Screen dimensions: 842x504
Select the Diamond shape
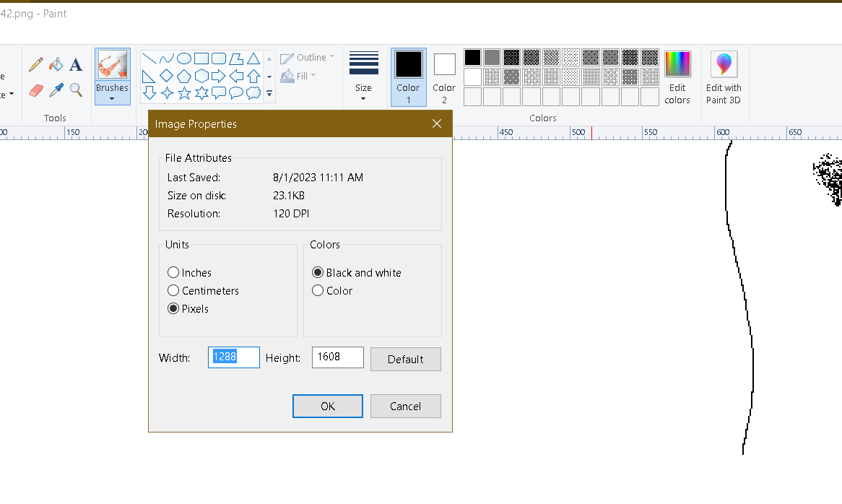point(167,76)
